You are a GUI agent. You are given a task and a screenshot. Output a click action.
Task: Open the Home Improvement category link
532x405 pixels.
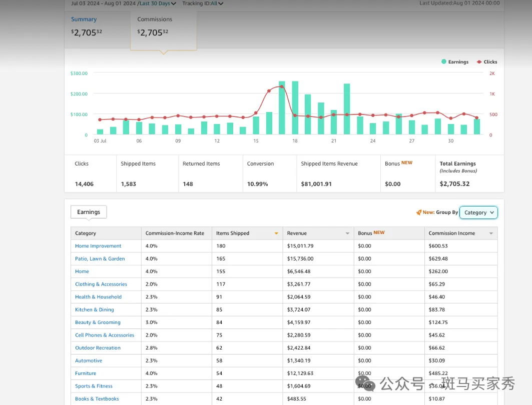(x=98, y=245)
